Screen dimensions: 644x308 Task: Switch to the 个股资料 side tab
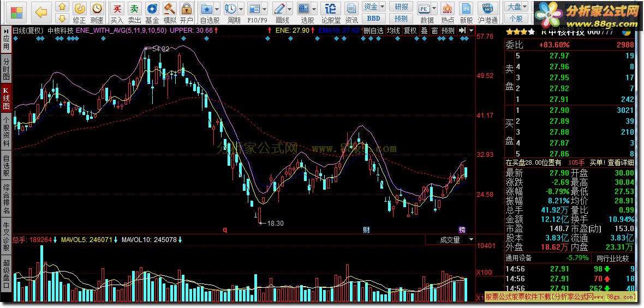tap(6, 131)
